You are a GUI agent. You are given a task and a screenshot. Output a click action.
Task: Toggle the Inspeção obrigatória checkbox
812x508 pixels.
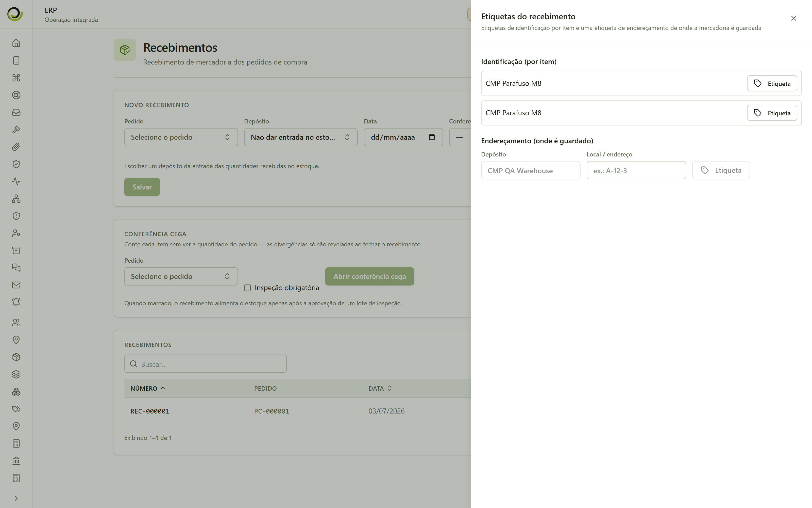click(247, 288)
